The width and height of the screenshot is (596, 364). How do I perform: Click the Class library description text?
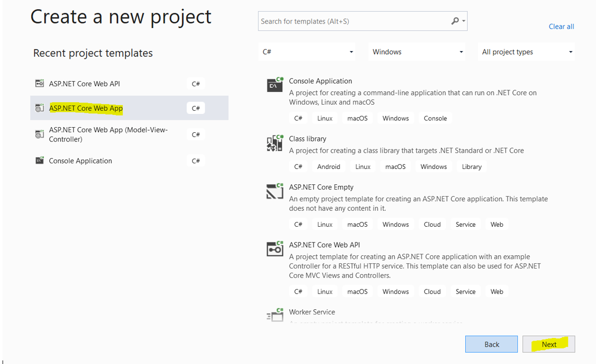tap(407, 151)
